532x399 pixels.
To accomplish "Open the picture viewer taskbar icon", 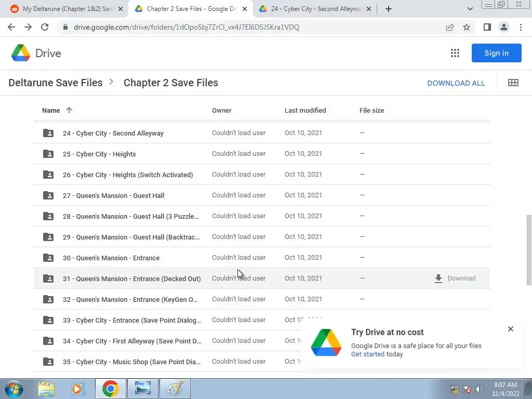I will point(143,389).
